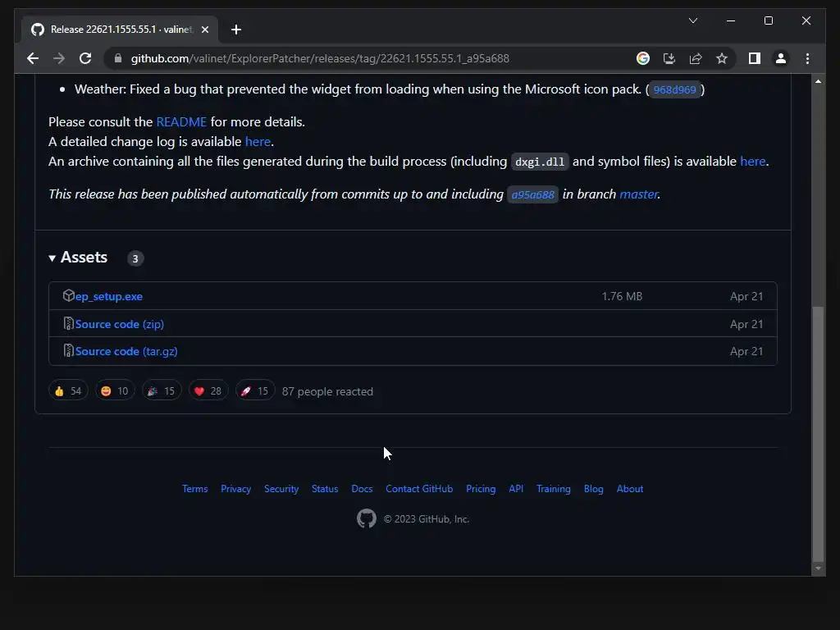The height and width of the screenshot is (630, 840).
Task: Click the 1.76 MB file size text
Action: click(622, 296)
